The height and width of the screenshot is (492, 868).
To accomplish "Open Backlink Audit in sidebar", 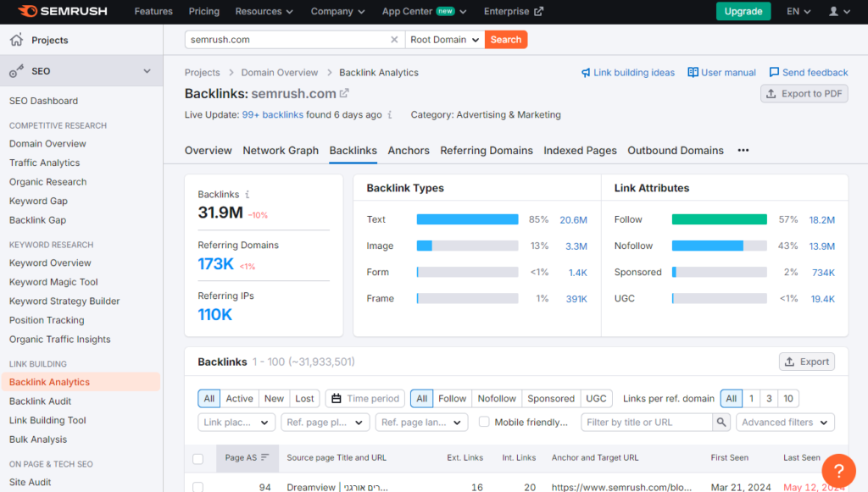I will coord(40,401).
